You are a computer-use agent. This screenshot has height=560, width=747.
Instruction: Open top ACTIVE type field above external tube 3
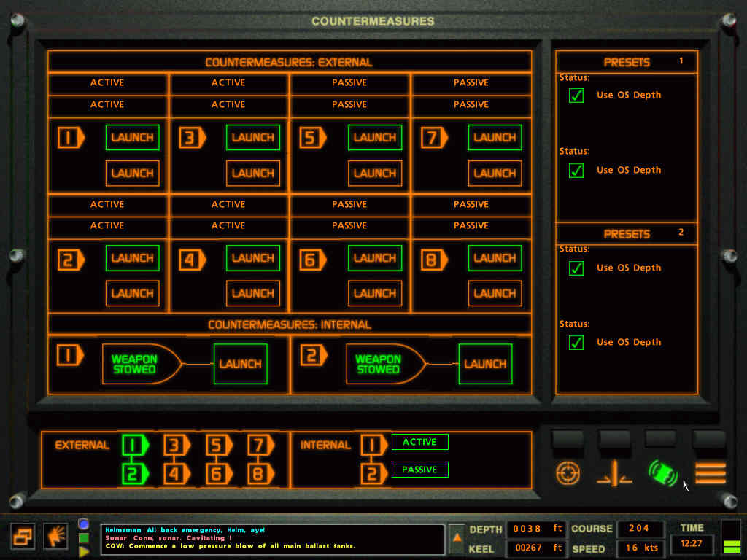(228, 83)
